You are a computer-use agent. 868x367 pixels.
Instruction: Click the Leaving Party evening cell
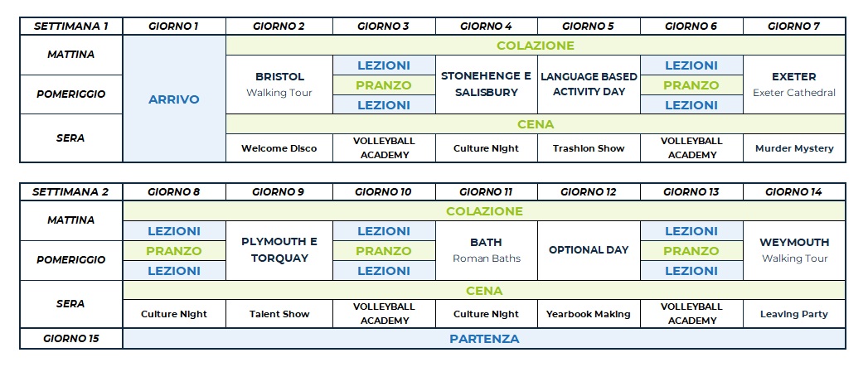794,314
